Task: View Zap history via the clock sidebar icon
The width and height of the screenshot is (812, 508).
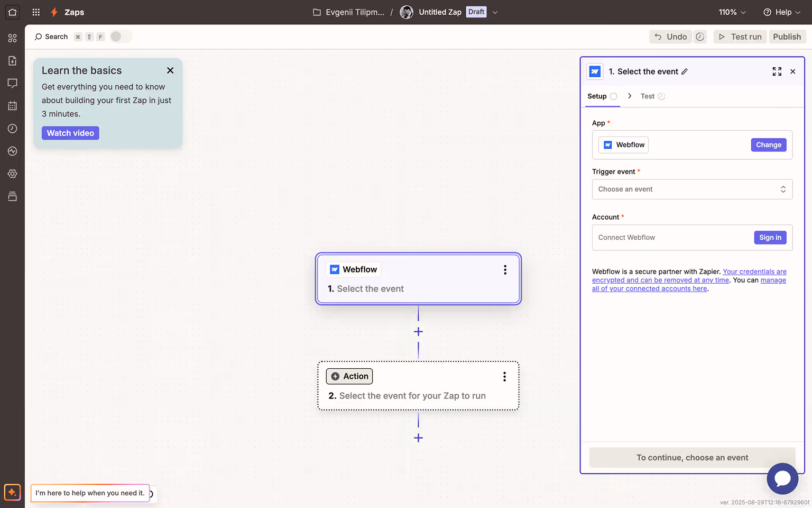Action: click(x=12, y=128)
